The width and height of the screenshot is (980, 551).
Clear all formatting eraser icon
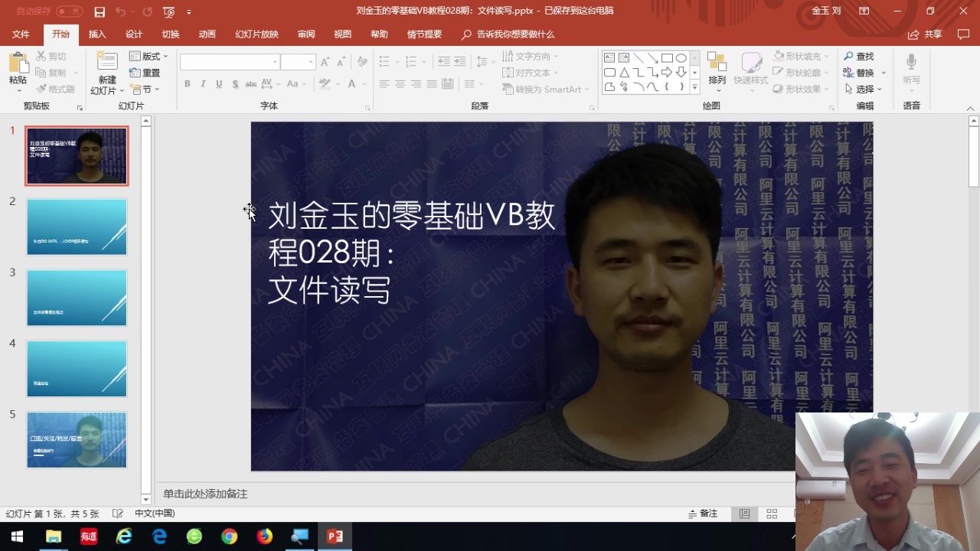click(x=363, y=62)
